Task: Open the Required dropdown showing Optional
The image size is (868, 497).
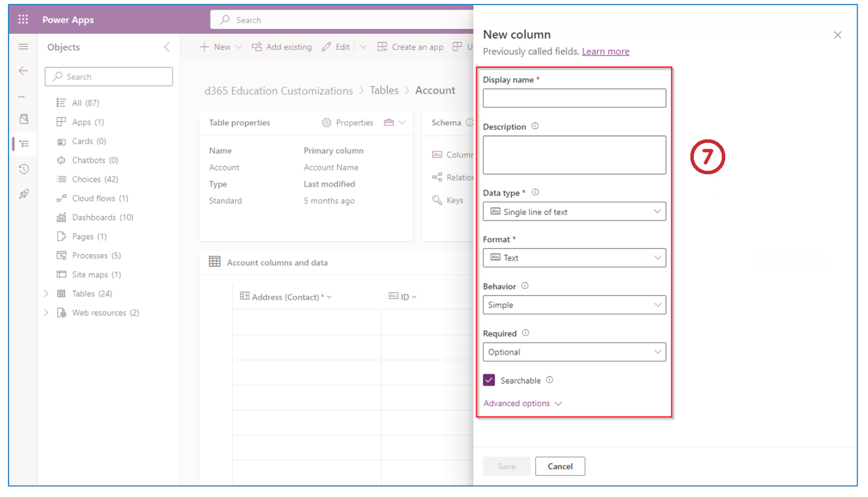Action: pos(574,352)
